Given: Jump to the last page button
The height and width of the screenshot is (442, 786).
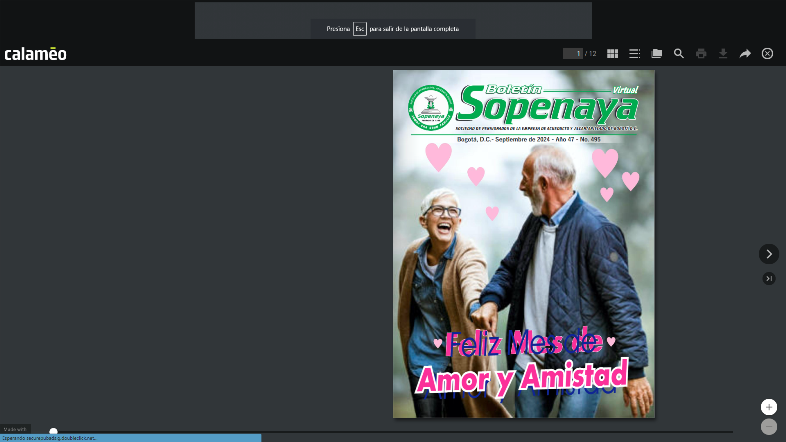Looking at the screenshot, I should 768,278.
